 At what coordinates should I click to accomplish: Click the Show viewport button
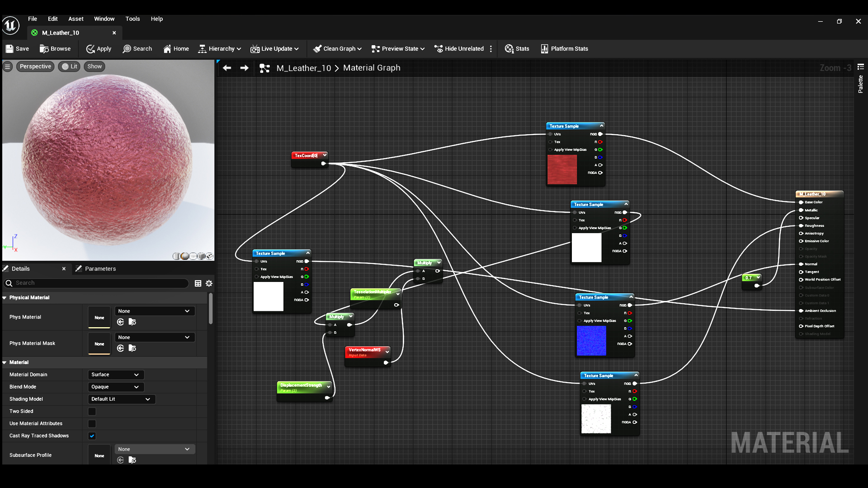[94, 66]
